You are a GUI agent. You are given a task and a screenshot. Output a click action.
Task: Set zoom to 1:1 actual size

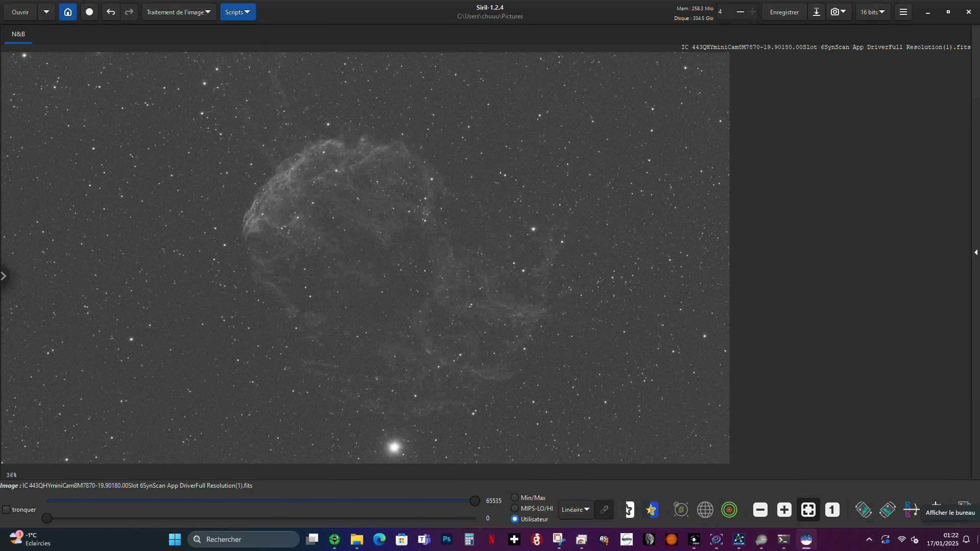click(832, 510)
